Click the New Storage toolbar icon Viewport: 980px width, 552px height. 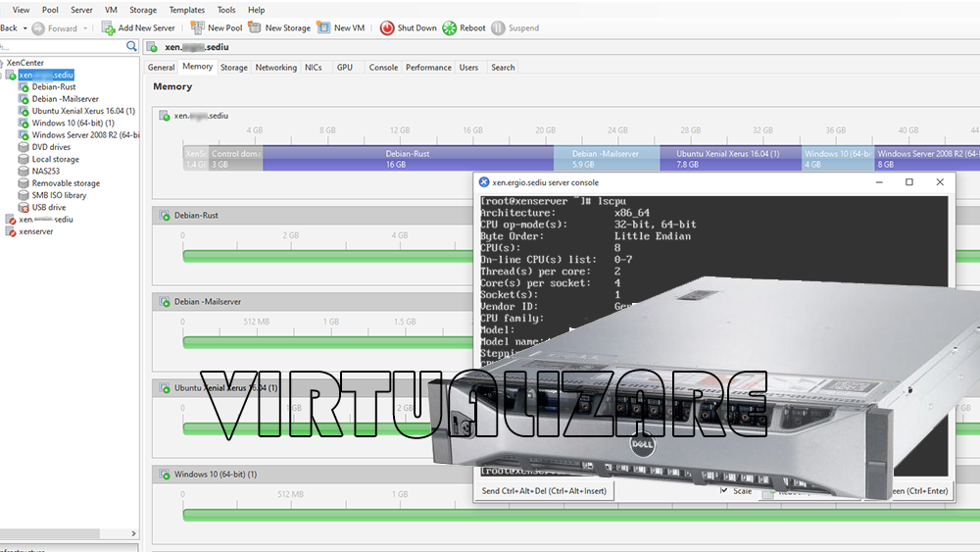pos(255,27)
